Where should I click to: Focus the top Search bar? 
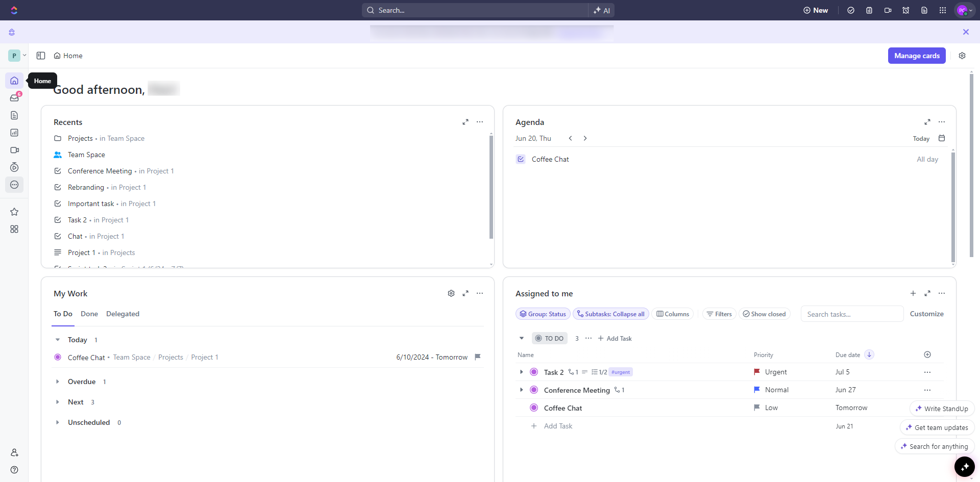[475, 10]
